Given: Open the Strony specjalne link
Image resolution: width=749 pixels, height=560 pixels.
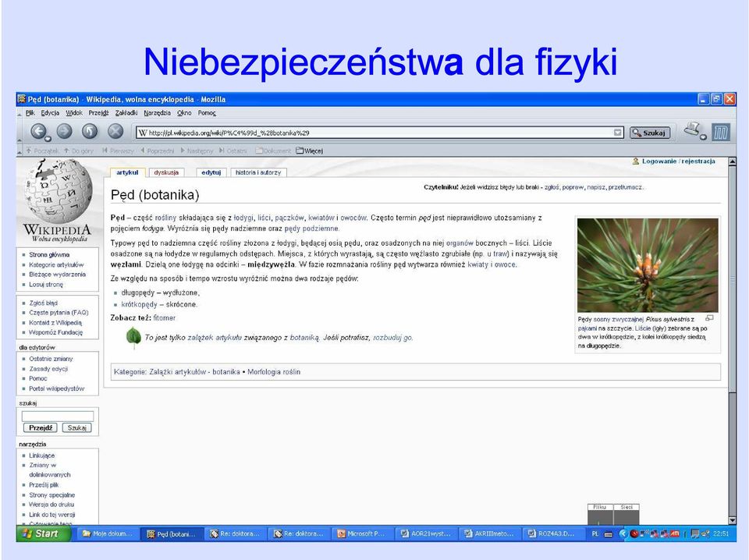Looking at the screenshot, I should pyautogui.click(x=52, y=494).
